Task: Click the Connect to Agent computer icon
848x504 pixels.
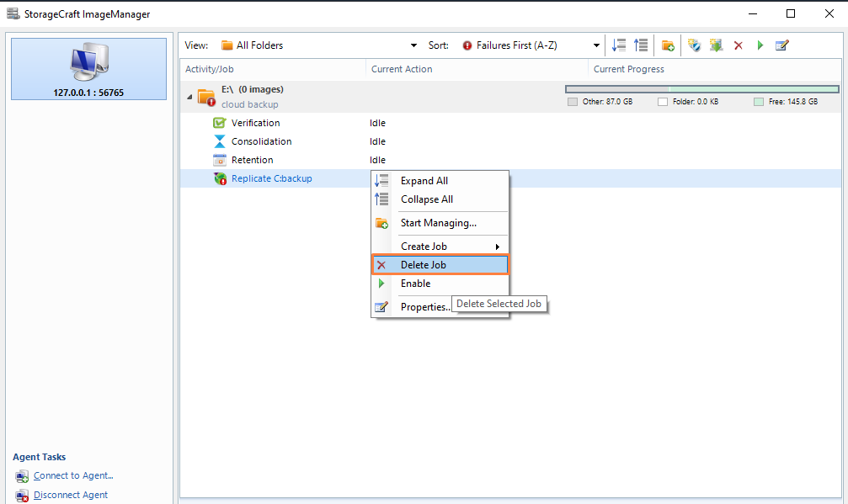Action: coord(22,476)
